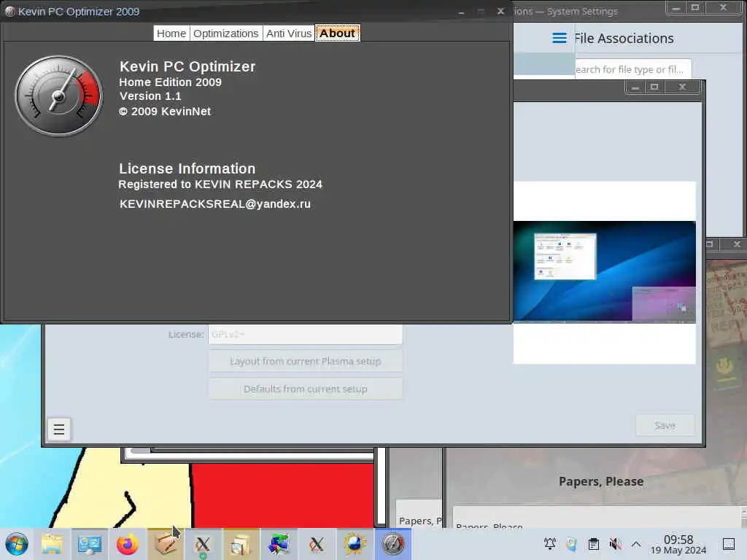Open the System Settings taskbar icon
Screen dimensions: 747x560
click(x=90, y=544)
